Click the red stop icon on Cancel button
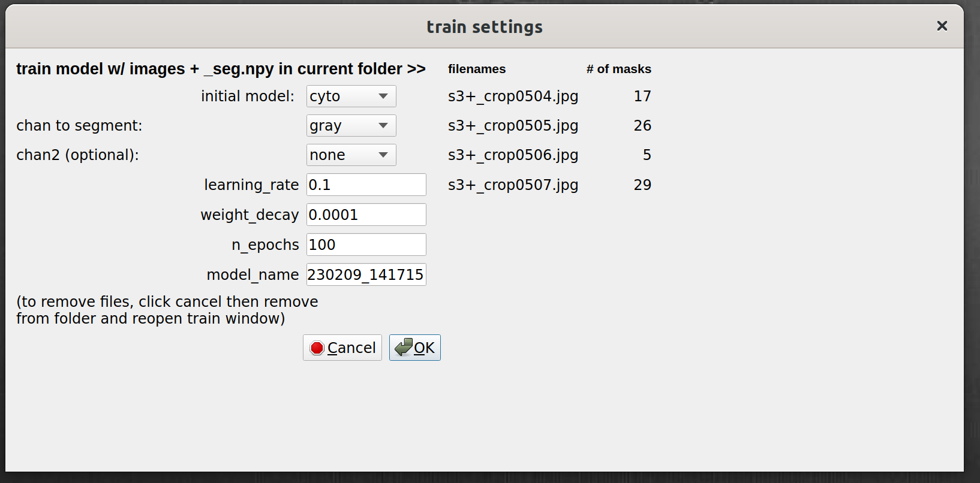The width and height of the screenshot is (980, 483). [x=317, y=348]
